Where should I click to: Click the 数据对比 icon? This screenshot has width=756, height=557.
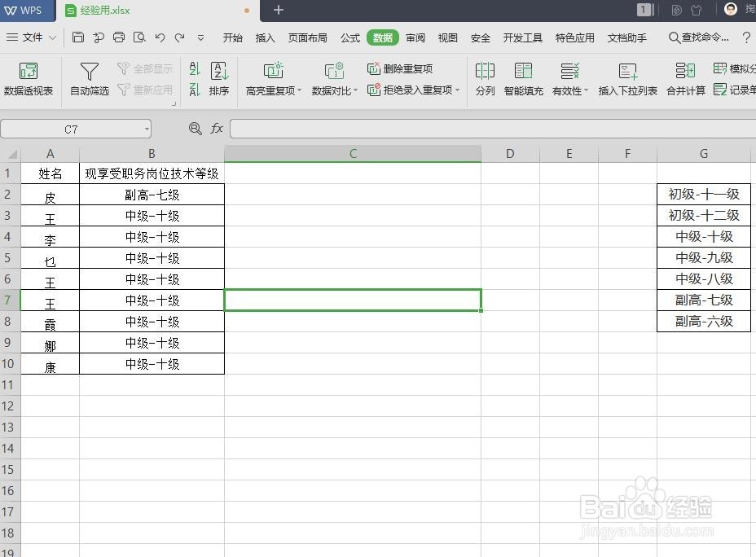click(334, 70)
